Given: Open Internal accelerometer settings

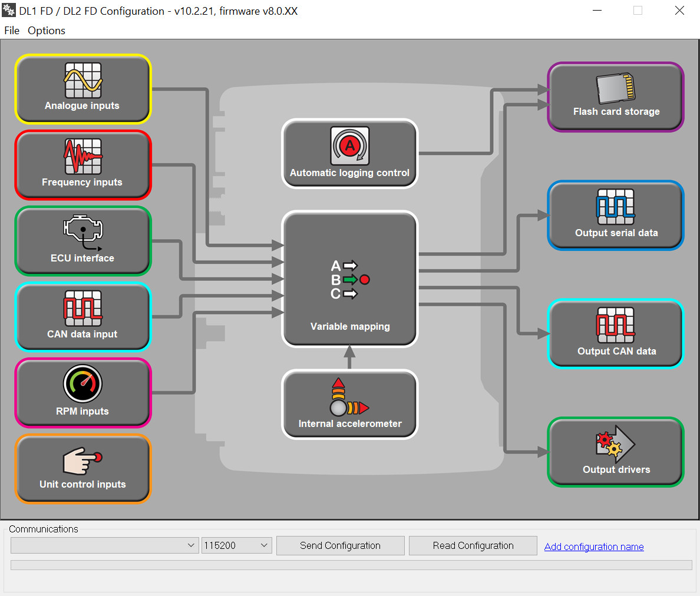Looking at the screenshot, I should click(x=349, y=404).
